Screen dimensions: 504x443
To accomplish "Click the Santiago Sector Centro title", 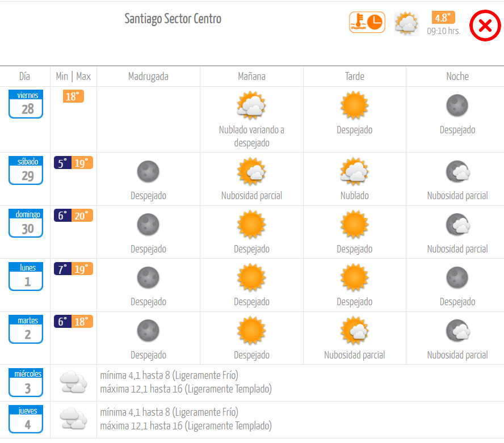I will pyautogui.click(x=173, y=19).
